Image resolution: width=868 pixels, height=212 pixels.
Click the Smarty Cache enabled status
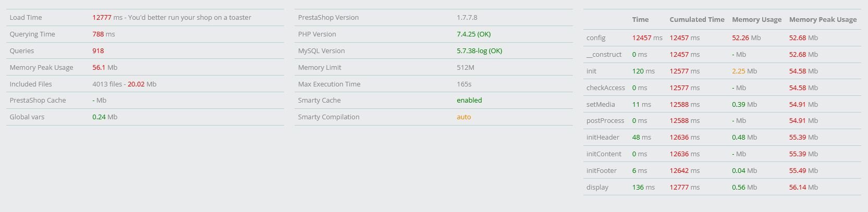[x=469, y=100]
